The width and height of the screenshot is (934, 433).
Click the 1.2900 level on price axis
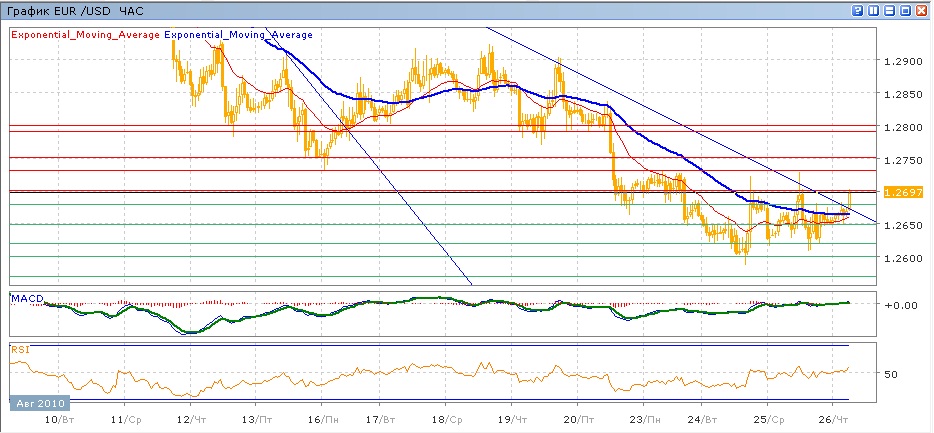[x=903, y=62]
